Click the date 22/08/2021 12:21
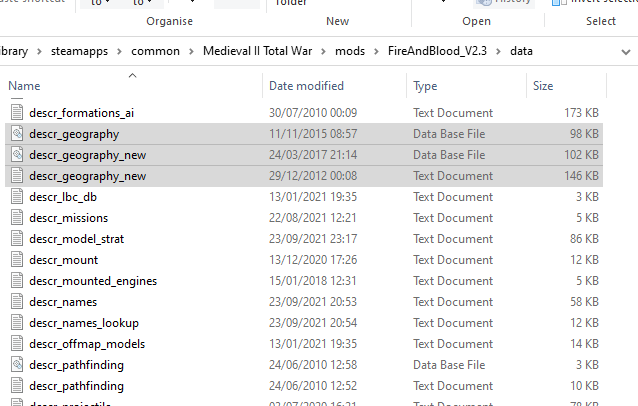 [x=312, y=218]
